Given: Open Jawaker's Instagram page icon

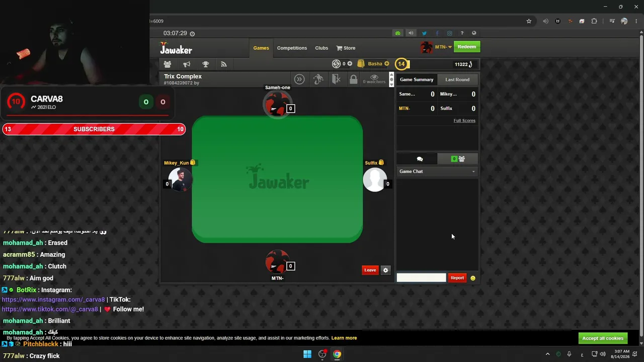Looking at the screenshot, I should pos(449,33).
